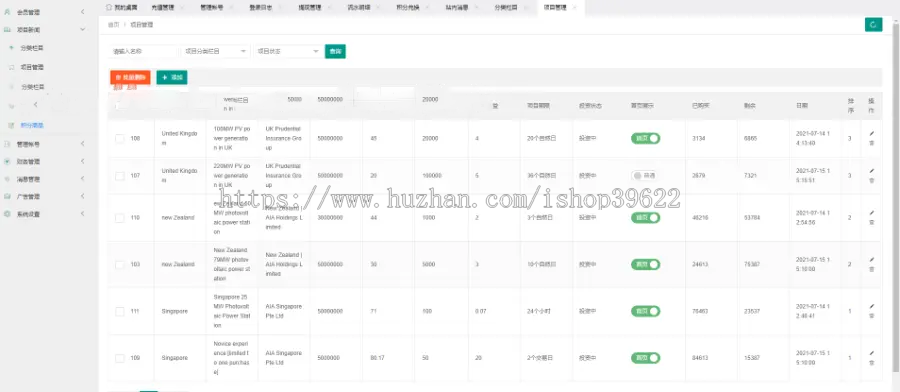The image size is (900, 392).
Task: Focus the name search input field
Action: coord(143,51)
